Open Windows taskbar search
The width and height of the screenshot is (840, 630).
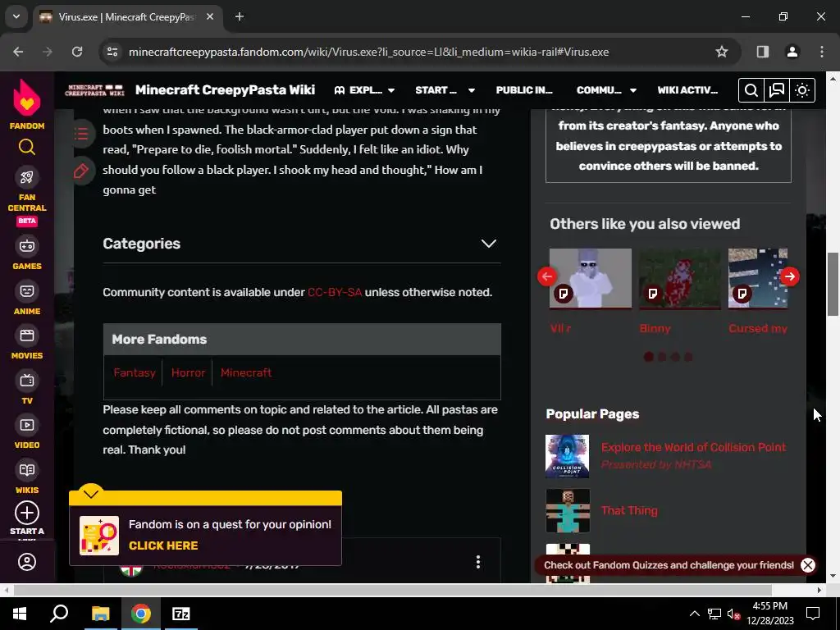(59, 614)
